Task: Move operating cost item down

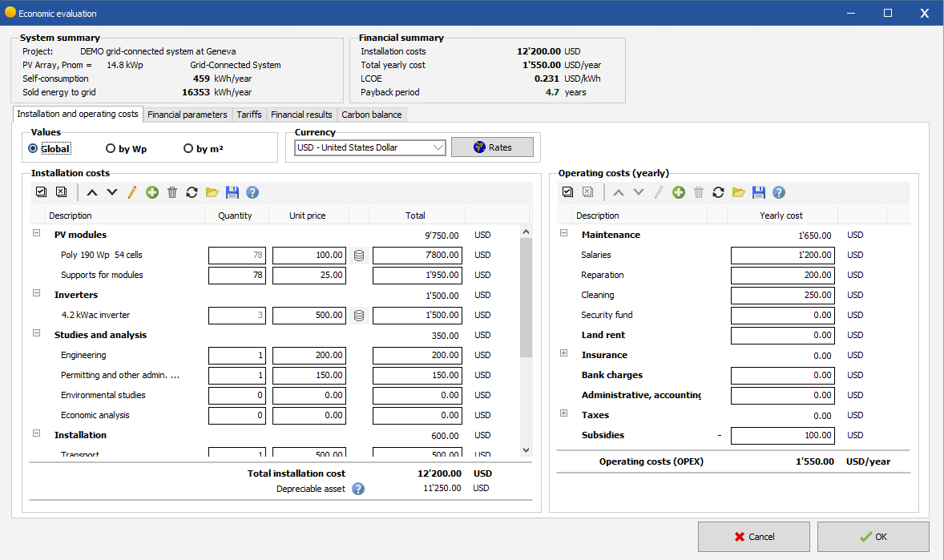Action: click(639, 193)
